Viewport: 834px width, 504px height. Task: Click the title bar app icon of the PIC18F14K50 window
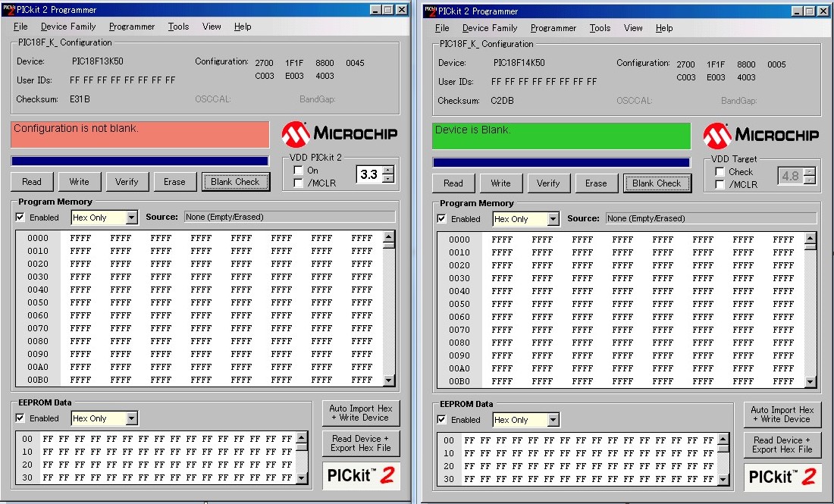(431, 11)
